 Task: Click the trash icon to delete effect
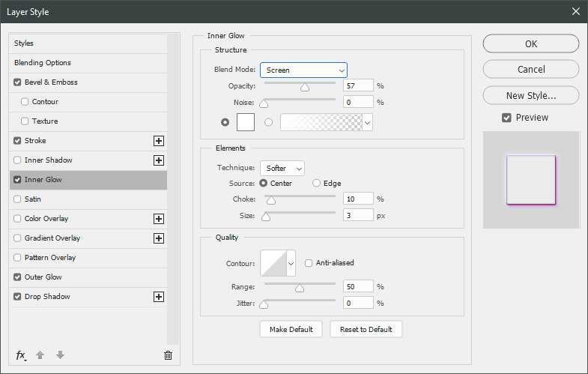coord(168,355)
